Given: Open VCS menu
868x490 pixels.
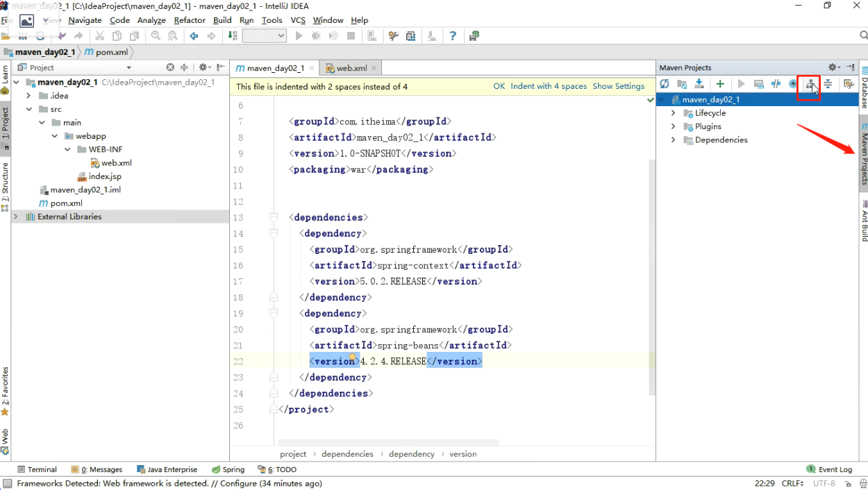Looking at the screenshot, I should click(x=298, y=20).
